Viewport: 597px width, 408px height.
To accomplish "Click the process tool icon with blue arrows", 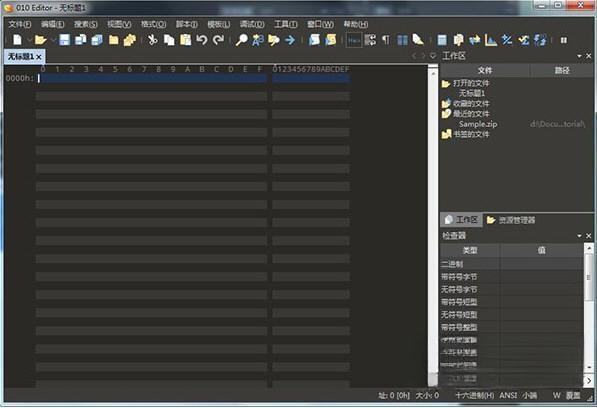I will [x=540, y=40].
